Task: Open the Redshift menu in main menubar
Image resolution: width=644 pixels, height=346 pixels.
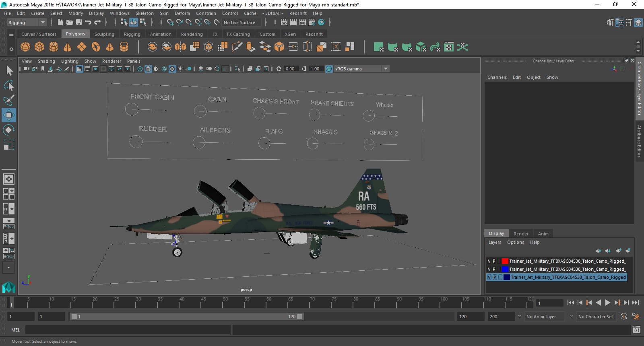Action: coord(298,13)
